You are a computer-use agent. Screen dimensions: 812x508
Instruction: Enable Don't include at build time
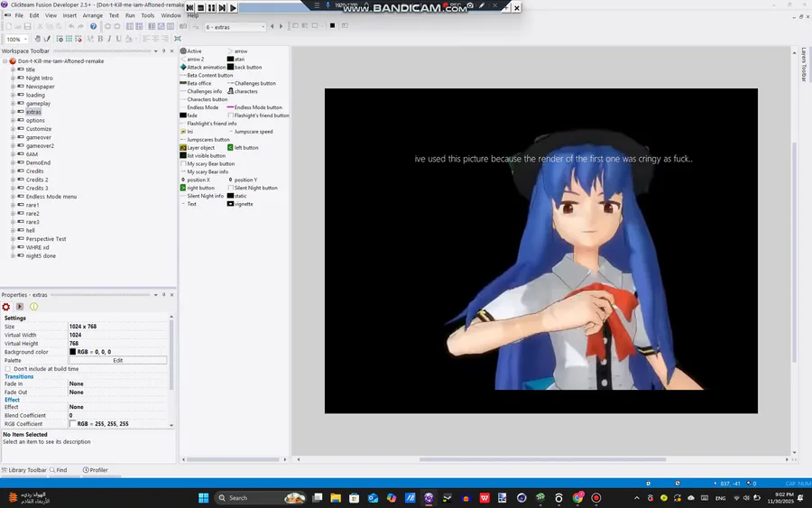(x=8, y=369)
